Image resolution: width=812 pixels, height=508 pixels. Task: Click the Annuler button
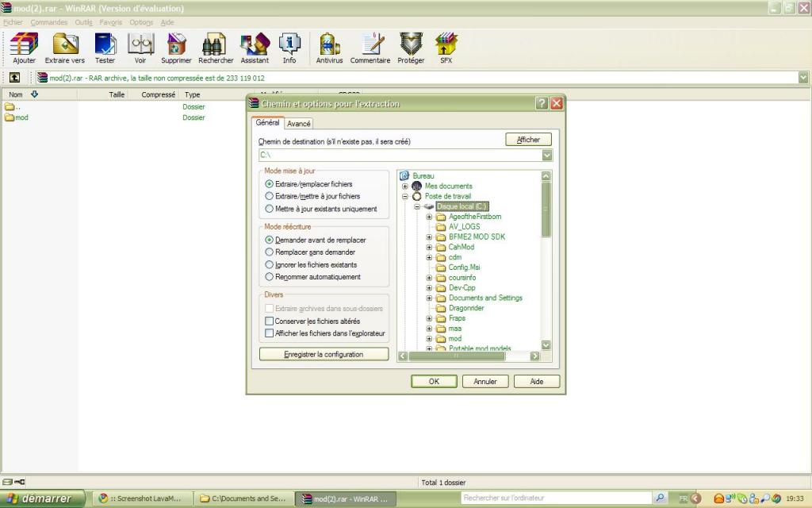pyautogui.click(x=485, y=382)
